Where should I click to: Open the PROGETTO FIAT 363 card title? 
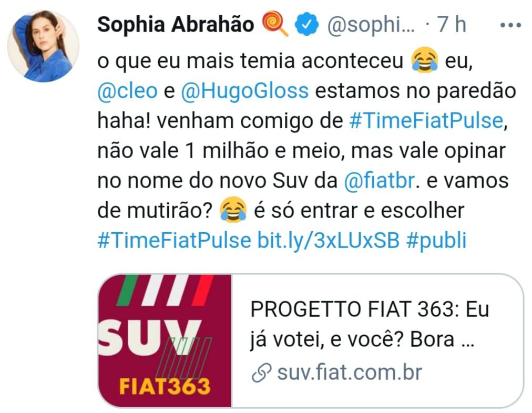[370, 325]
